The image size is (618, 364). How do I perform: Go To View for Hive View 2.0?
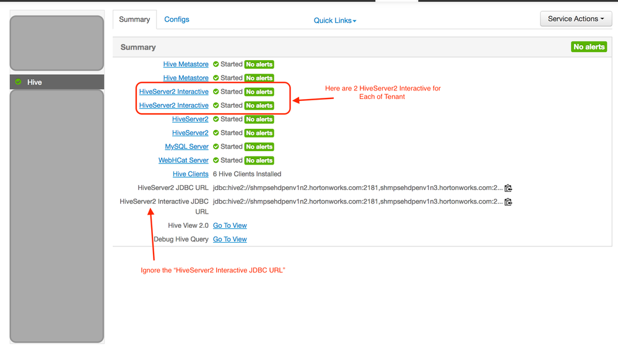(230, 225)
